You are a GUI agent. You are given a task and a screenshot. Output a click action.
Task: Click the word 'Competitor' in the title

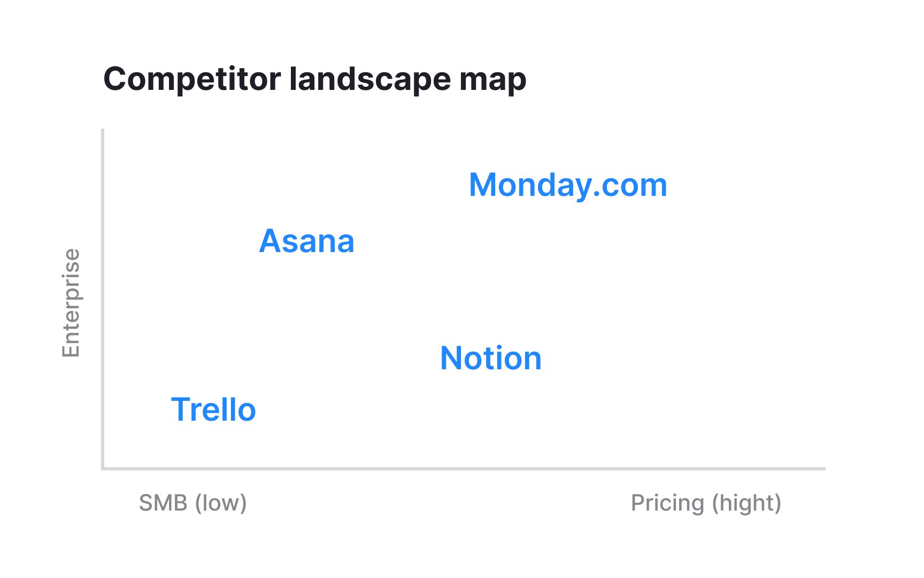pos(192,79)
